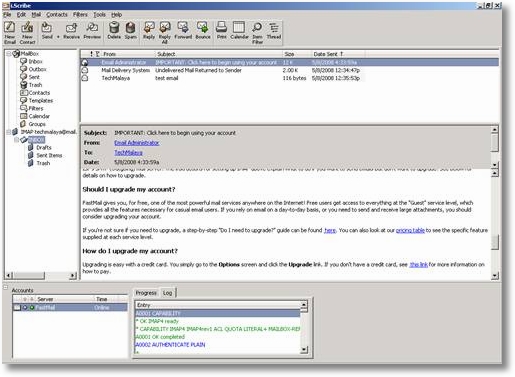Click header pane scroll up arrow

495,129
